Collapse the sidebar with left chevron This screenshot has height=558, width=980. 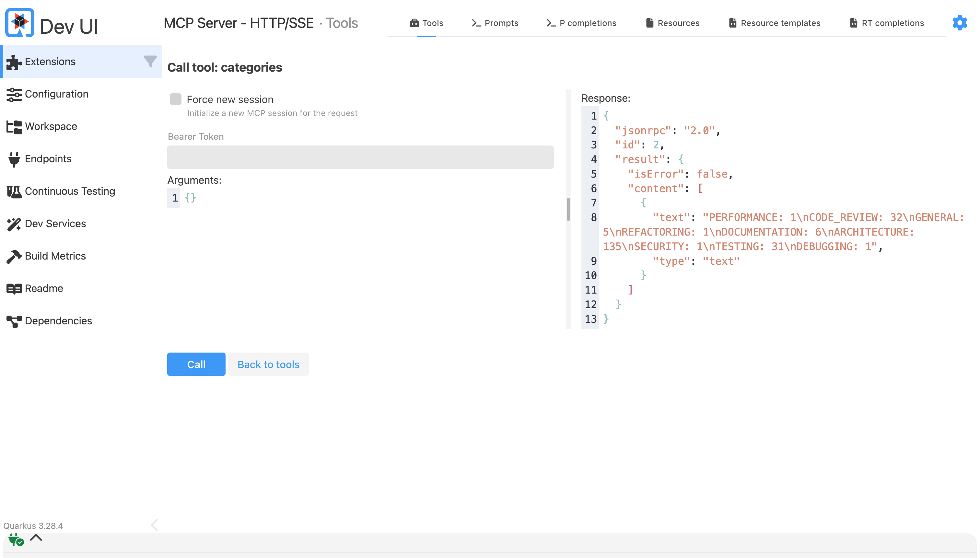154,525
